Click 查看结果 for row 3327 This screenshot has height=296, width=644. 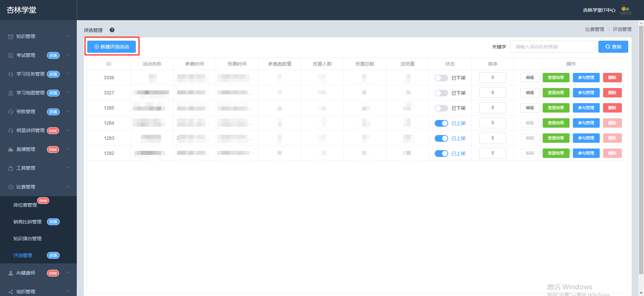[556, 93]
